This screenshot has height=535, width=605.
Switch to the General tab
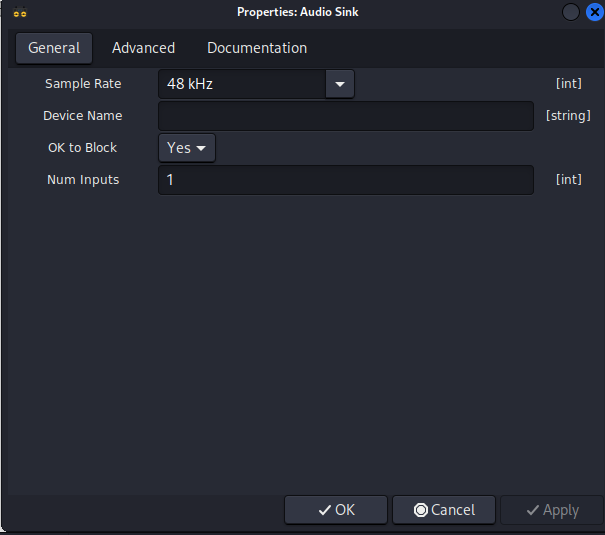click(x=54, y=48)
